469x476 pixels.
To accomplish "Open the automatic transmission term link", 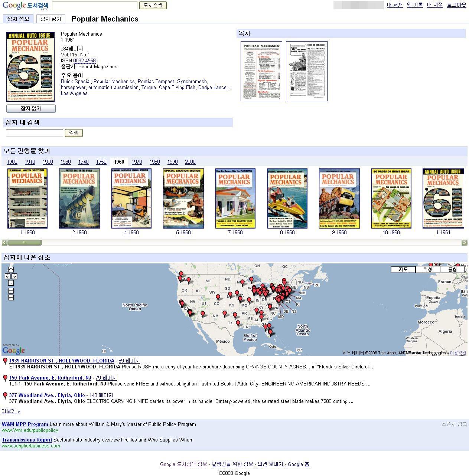I will (113, 87).
